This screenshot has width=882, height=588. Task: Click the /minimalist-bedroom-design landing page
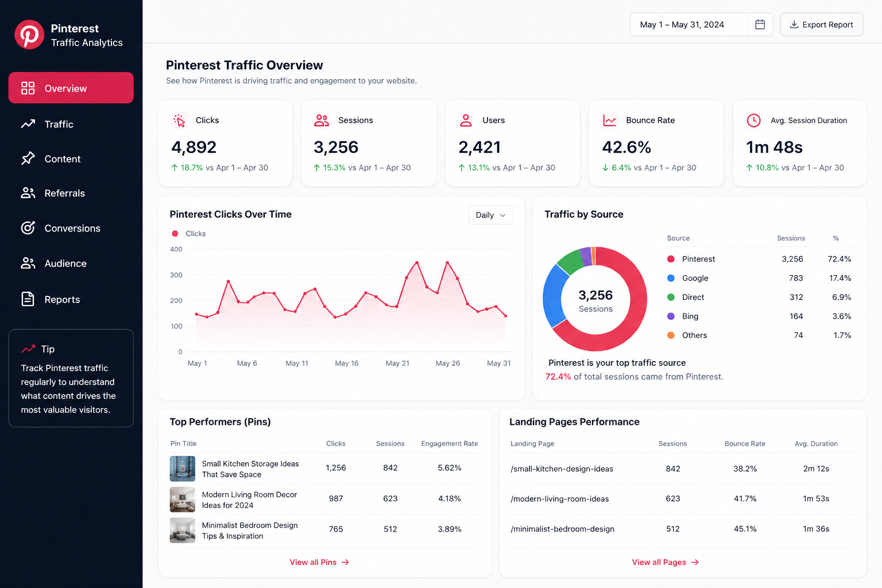562,529
